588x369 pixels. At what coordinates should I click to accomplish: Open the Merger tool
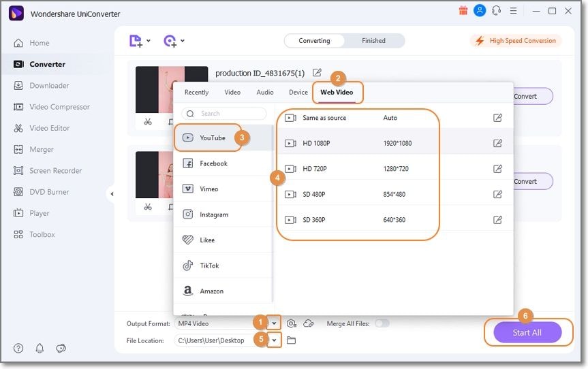[33, 150]
